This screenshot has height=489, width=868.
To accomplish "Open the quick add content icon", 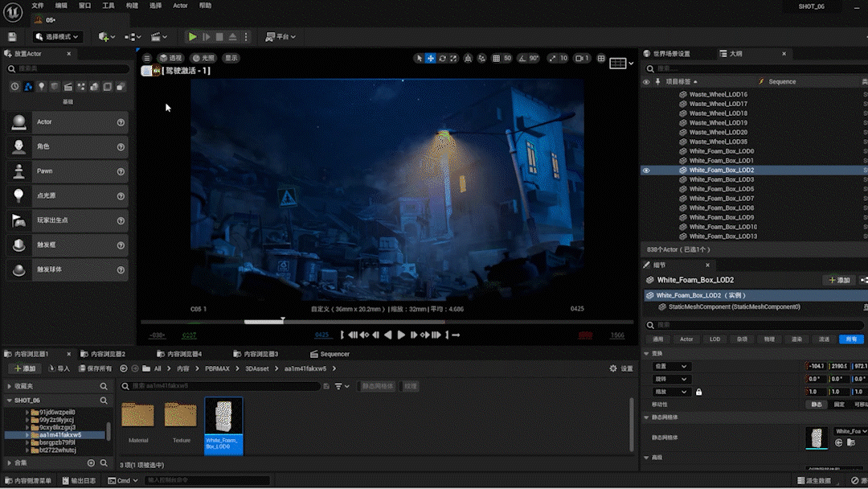I will [106, 37].
